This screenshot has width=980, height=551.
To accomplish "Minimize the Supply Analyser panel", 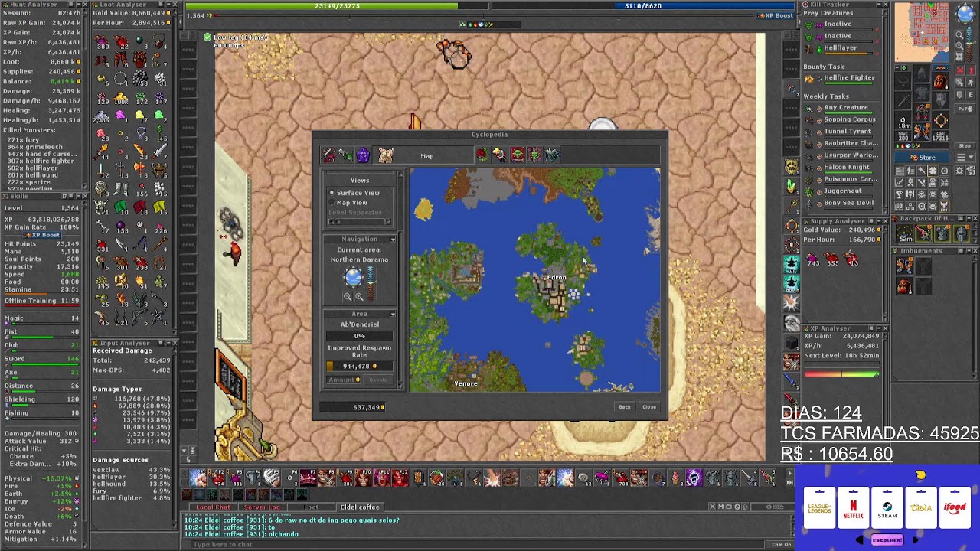I will click(x=878, y=221).
